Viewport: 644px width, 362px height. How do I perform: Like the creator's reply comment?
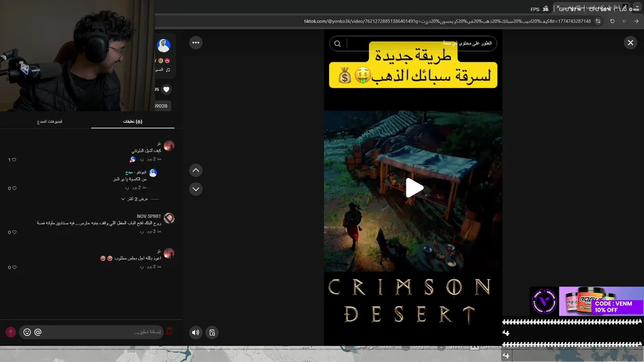tap(14, 189)
